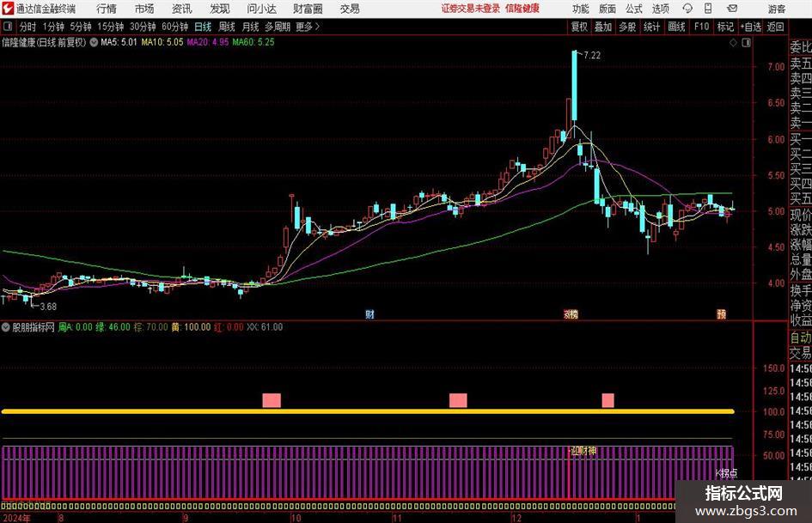Expand the main chart indicator dropdown arrow
Viewport: 812px width, 523px height.
(94, 42)
